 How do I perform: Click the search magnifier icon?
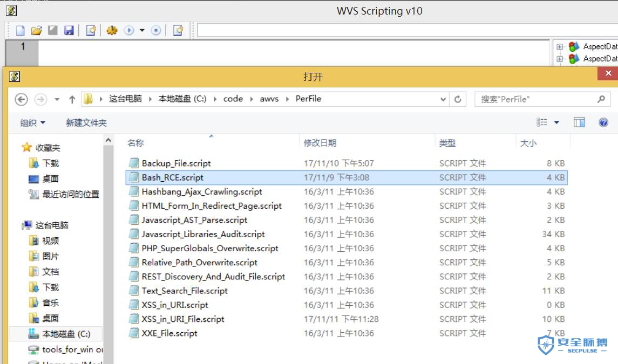(x=601, y=99)
